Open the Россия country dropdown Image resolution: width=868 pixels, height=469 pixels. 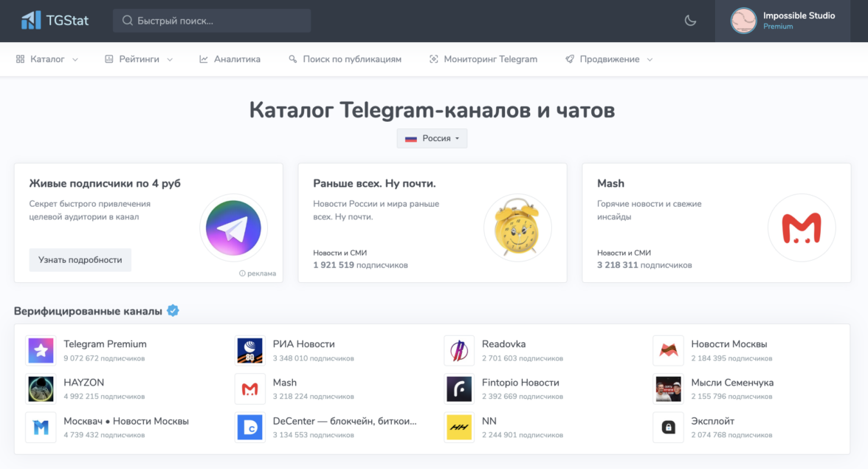(x=432, y=138)
